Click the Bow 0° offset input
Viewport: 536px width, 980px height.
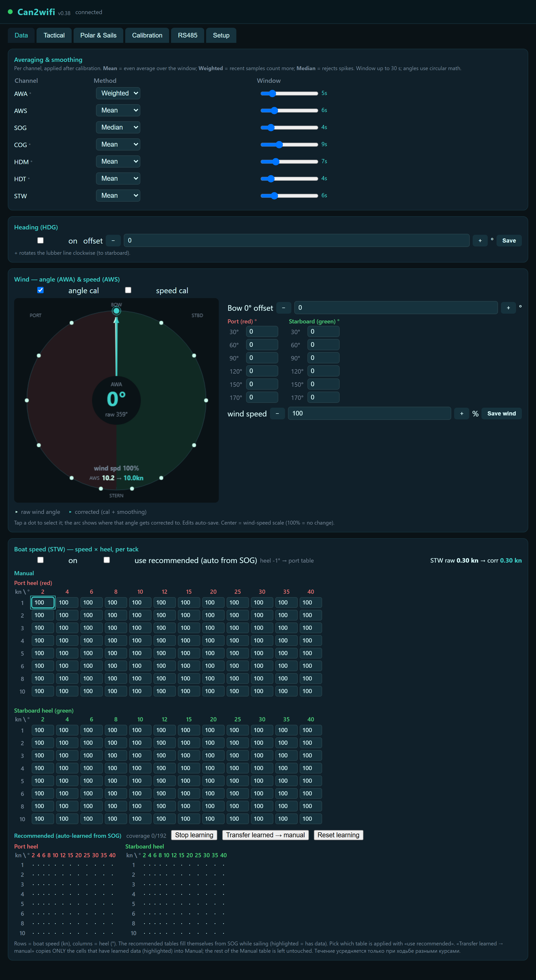(396, 308)
